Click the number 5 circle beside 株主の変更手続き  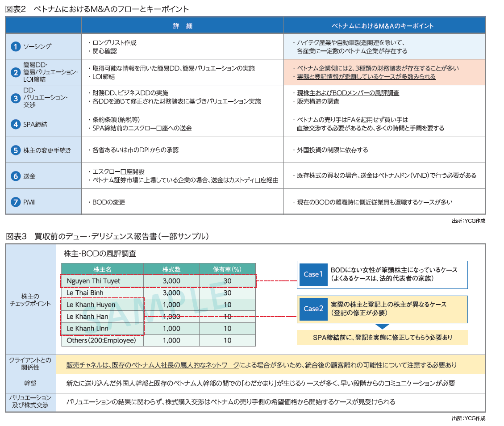(16, 150)
